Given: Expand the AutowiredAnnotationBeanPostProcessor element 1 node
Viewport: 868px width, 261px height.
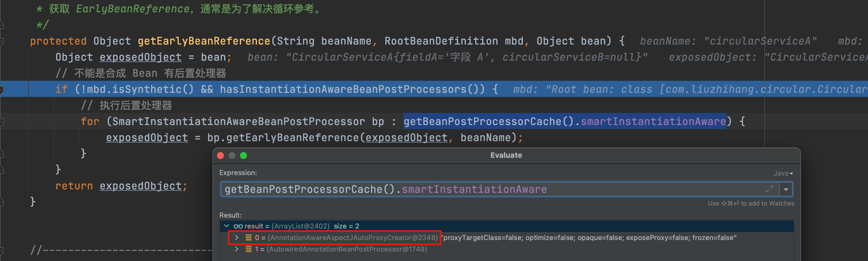Looking at the screenshot, I should click(237, 249).
